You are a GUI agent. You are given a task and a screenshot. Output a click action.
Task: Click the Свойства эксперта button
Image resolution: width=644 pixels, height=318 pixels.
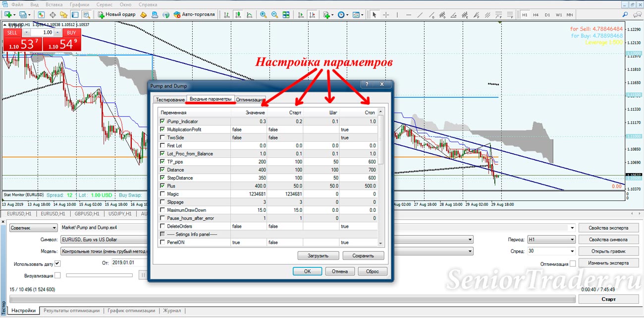(x=608, y=228)
